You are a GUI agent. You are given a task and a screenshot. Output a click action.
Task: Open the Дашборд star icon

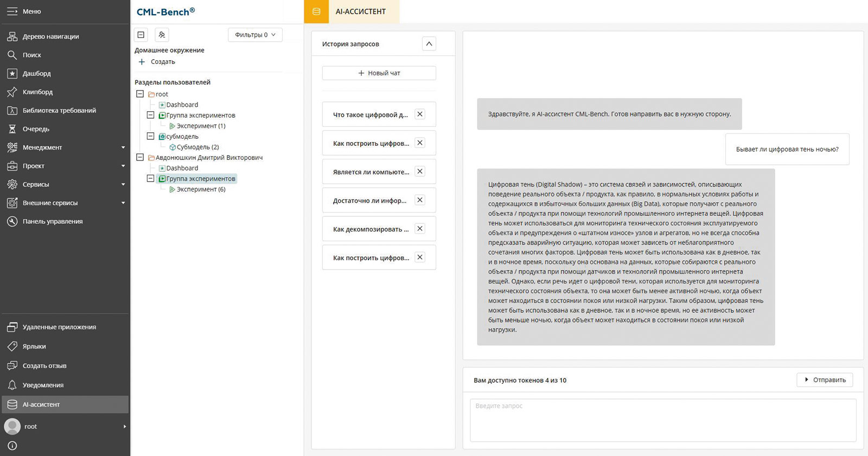coord(12,73)
